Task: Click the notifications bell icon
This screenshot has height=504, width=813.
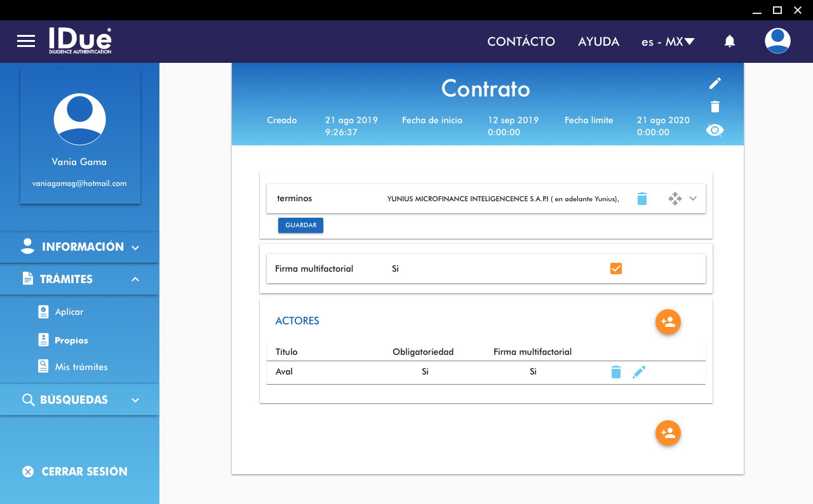Action: [x=730, y=41]
